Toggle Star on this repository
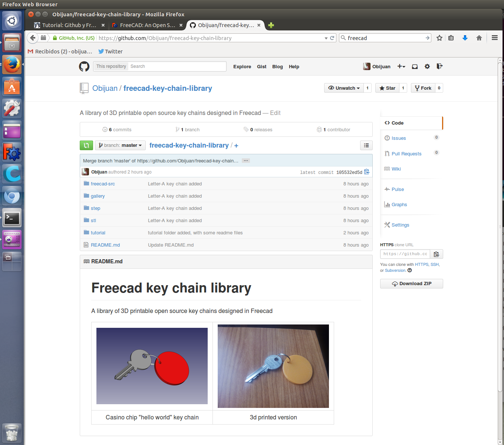This screenshot has height=445, width=504. [x=388, y=88]
